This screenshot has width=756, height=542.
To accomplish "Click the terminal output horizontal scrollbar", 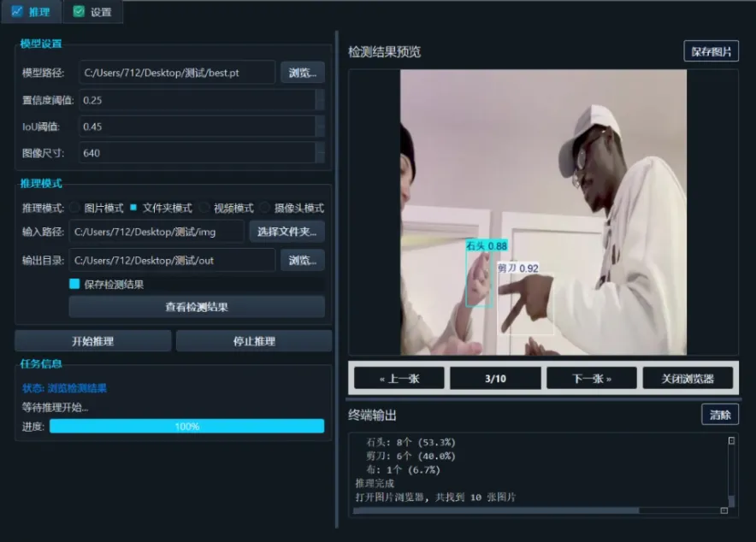I will [496, 510].
